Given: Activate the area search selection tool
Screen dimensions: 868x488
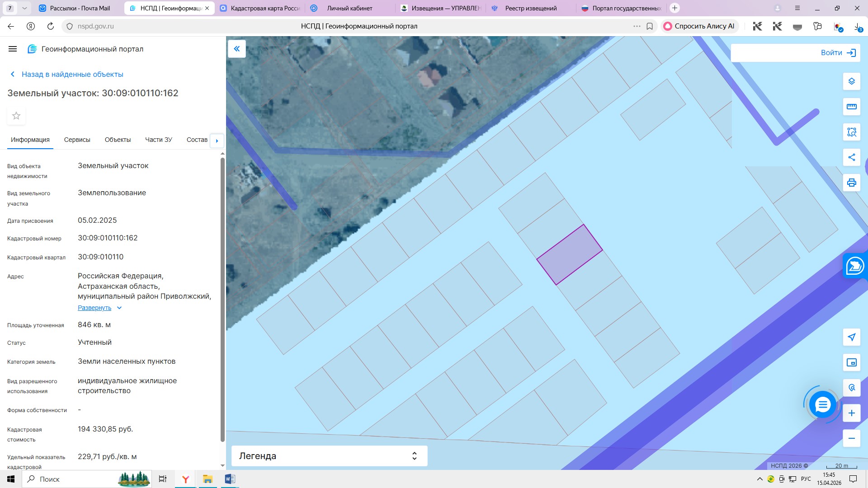Looking at the screenshot, I should (851, 132).
